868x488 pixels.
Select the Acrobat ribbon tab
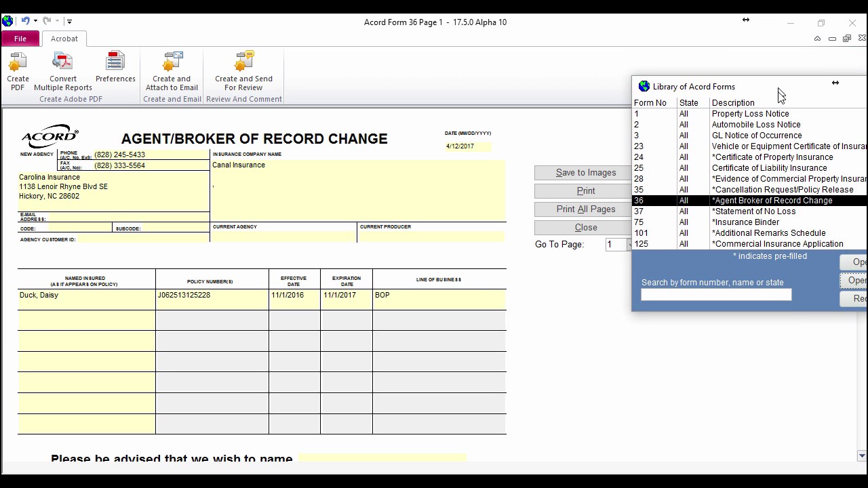(x=64, y=39)
